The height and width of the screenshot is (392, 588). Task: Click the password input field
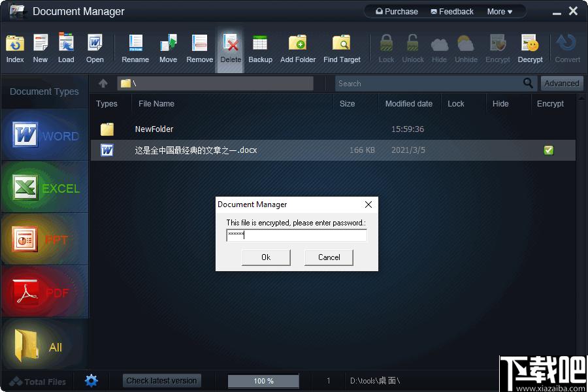coord(297,235)
